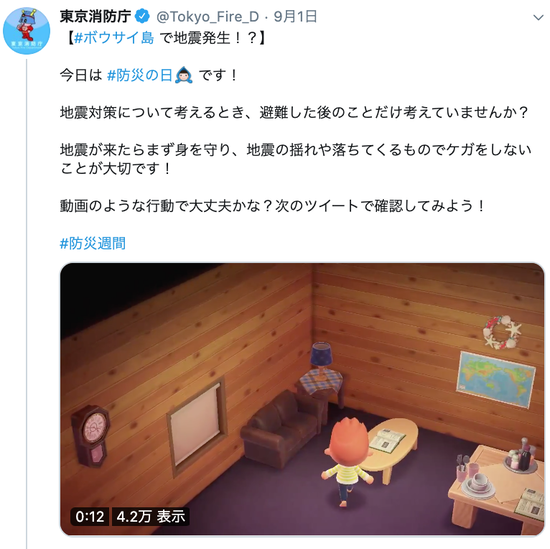
Task: Click the world map poster in video
Action: (496, 380)
